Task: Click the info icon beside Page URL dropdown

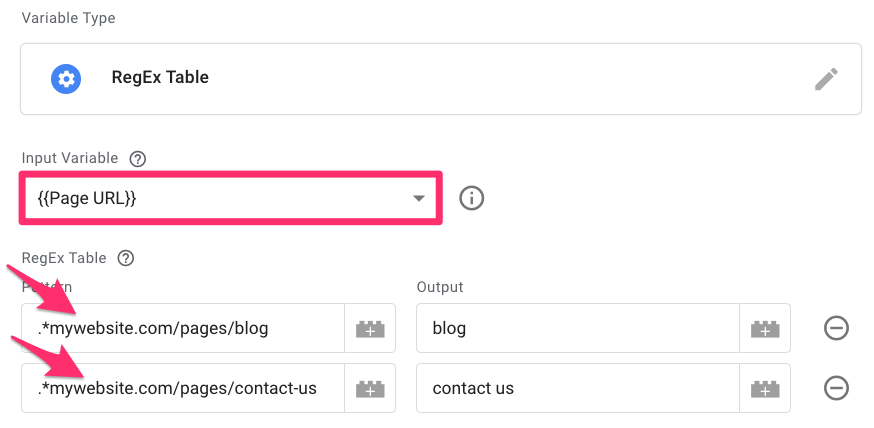Action: pyautogui.click(x=472, y=198)
